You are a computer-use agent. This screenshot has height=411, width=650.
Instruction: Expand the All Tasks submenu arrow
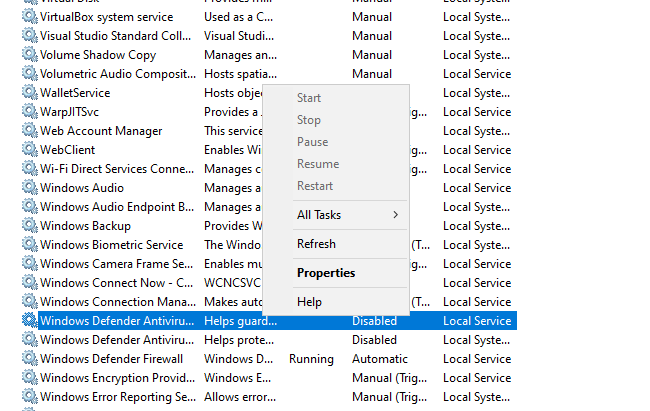pyautogui.click(x=395, y=214)
